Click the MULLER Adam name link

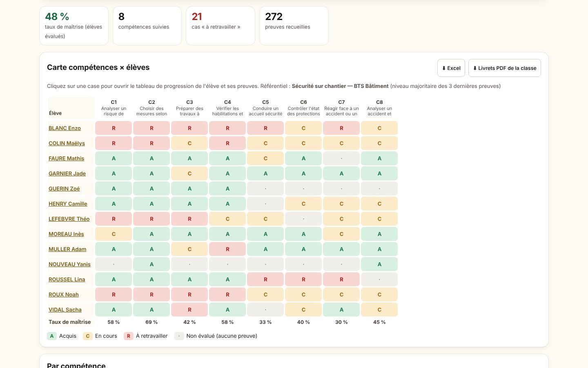[x=67, y=249]
